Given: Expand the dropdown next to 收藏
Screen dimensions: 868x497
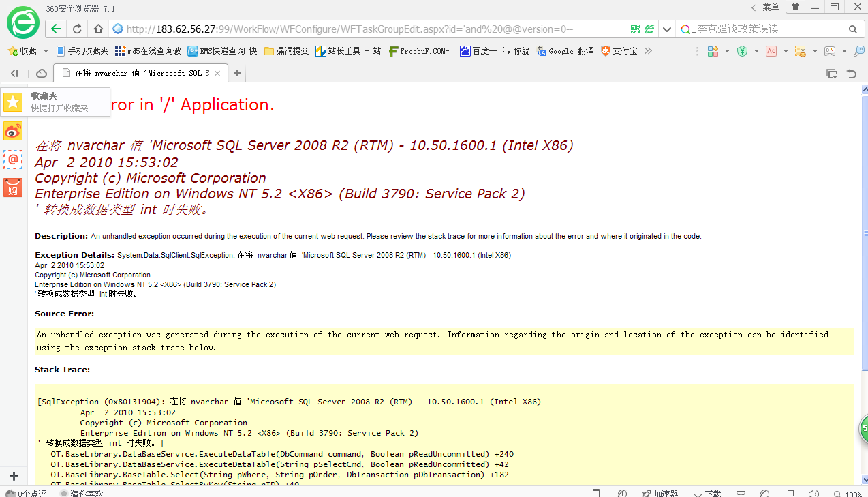Looking at the screenshot, I should 46,51.
